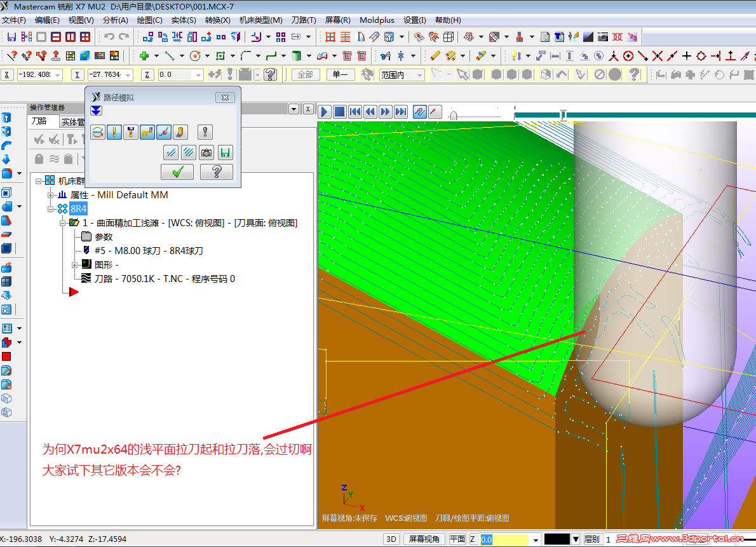Click the Select all operations checkmark icon

[39, 140]
